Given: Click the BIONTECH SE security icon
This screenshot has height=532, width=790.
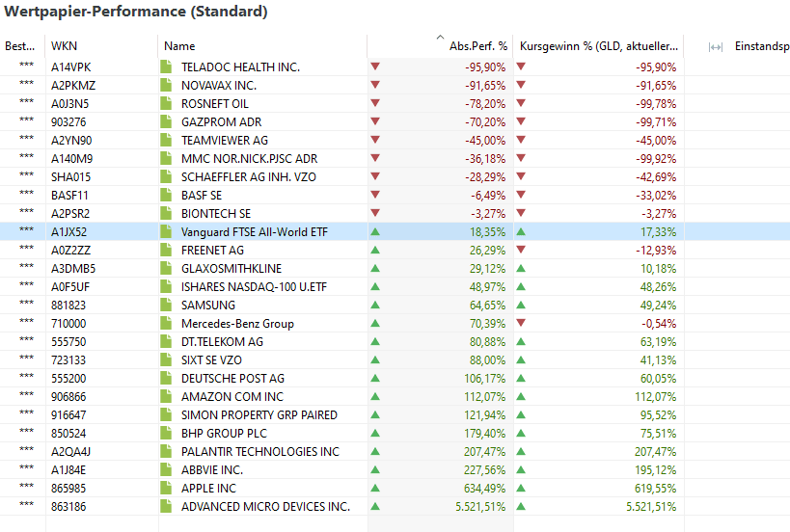Looking at the screenshot, I should click(166, 213).
